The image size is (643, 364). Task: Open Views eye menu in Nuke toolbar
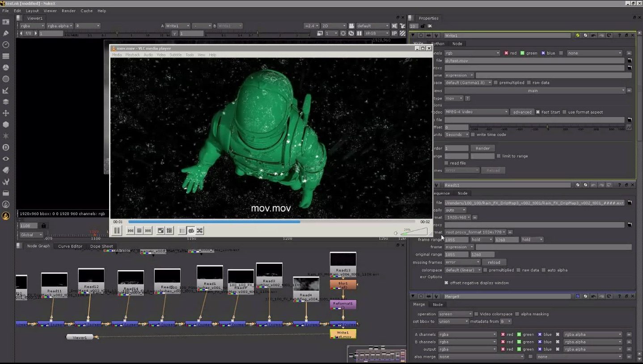tap(6, 158)
